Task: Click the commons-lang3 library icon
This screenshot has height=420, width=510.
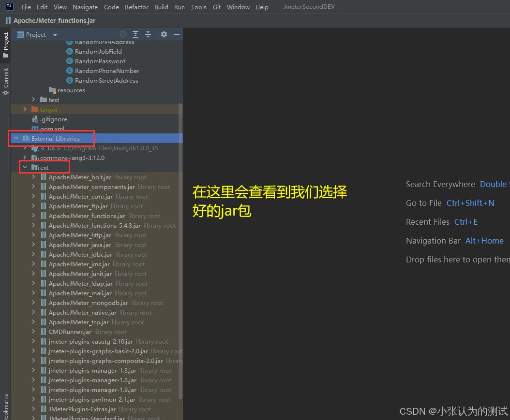Action: (x=35, y=158)
